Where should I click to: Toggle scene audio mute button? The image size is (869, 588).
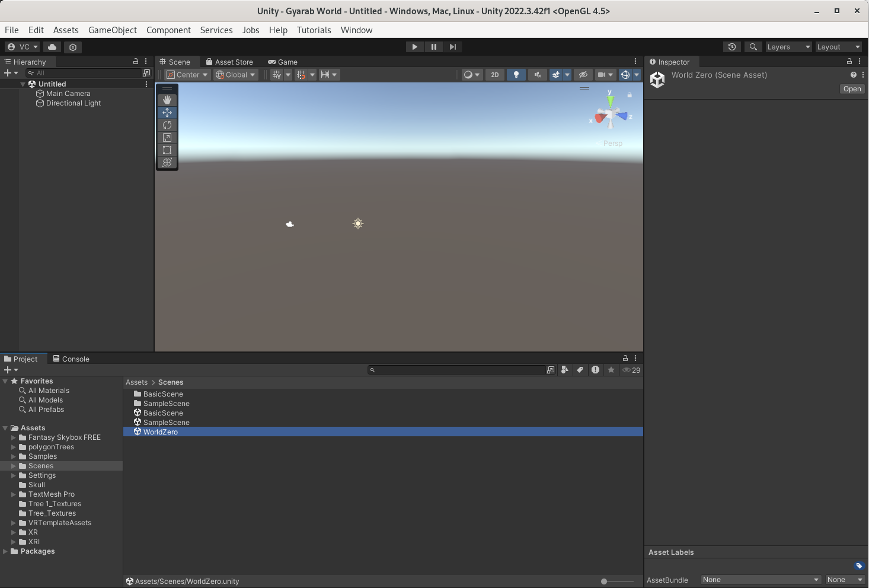538,75
